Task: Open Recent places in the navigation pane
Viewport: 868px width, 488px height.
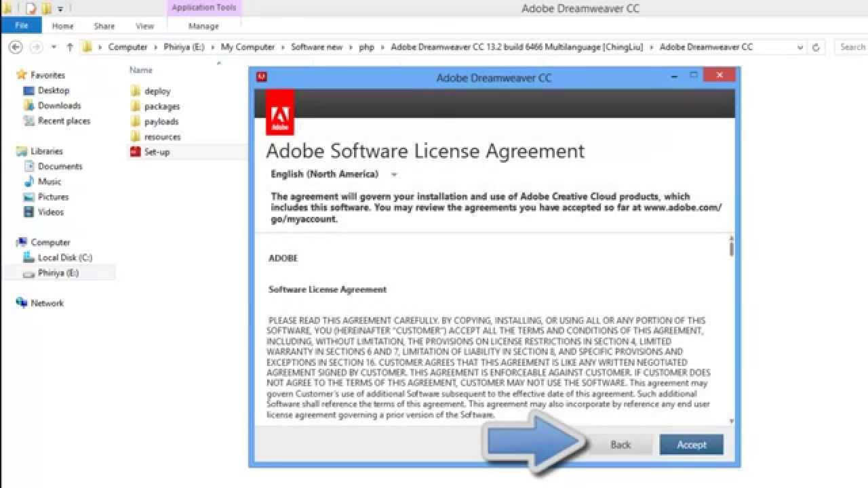Action: pyautogui.click(x=64, y=121)
